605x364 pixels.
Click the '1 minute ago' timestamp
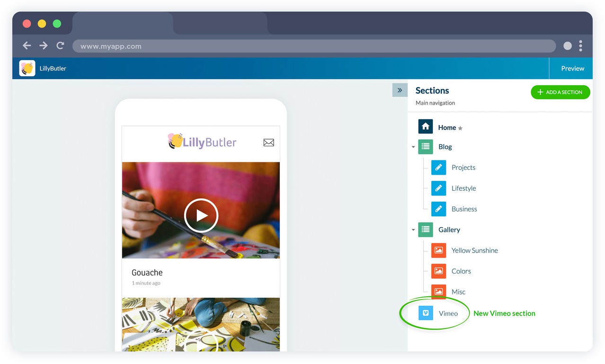[146, 283]
